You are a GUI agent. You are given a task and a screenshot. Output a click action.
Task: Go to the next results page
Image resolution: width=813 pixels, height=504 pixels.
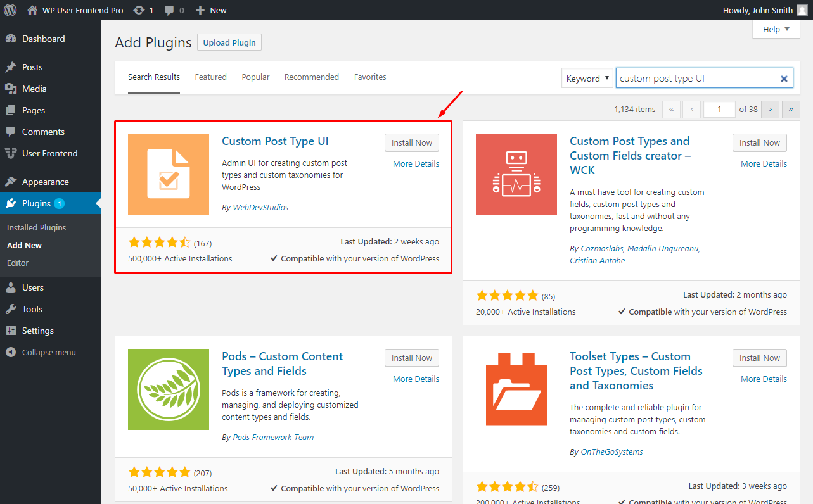point(770,109)
